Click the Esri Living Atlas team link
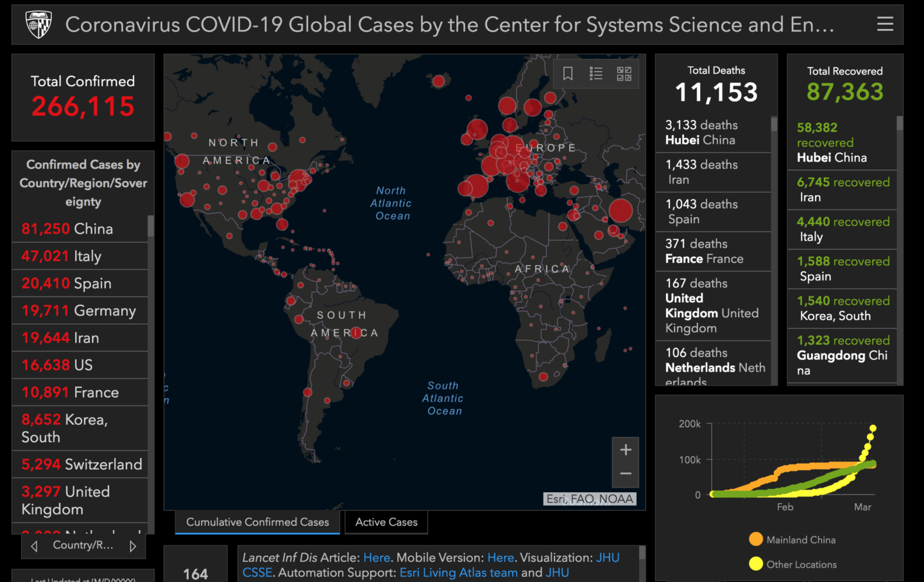 pyautogui.click(x=458, y=572)
